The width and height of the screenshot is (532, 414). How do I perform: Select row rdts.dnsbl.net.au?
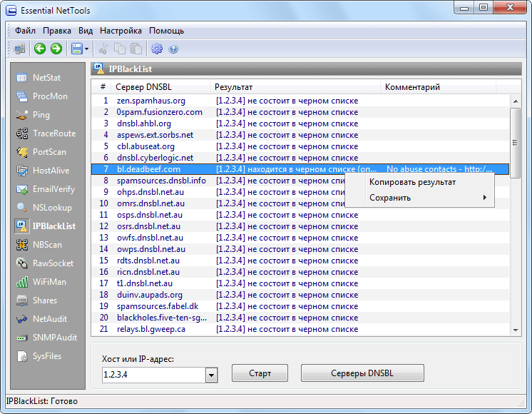click(300, 261)
